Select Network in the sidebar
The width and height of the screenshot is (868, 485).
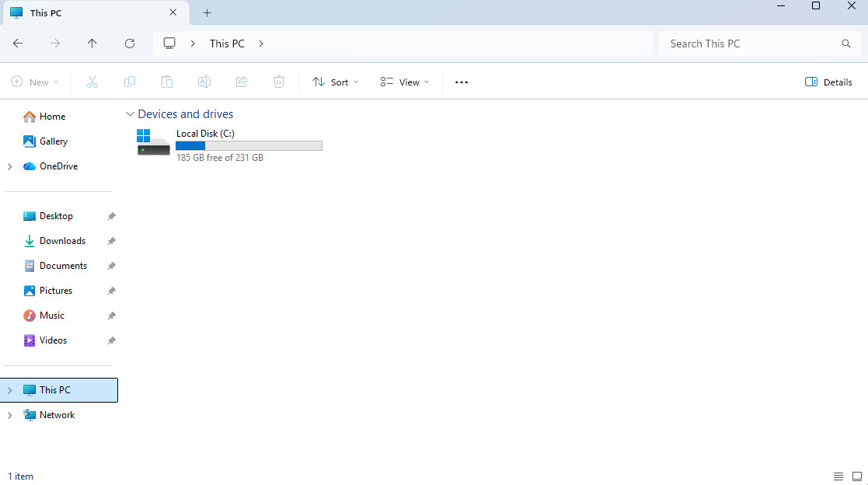click(x=57, y=415)
